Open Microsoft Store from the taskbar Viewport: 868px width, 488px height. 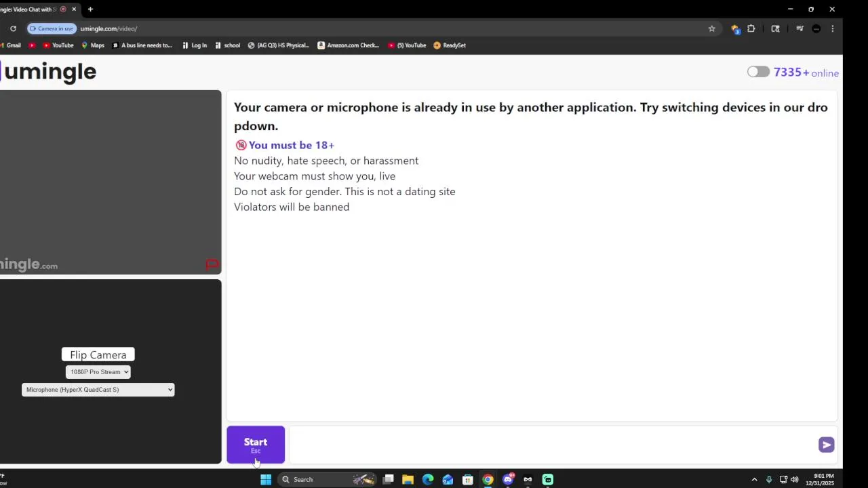click(468, 479)
